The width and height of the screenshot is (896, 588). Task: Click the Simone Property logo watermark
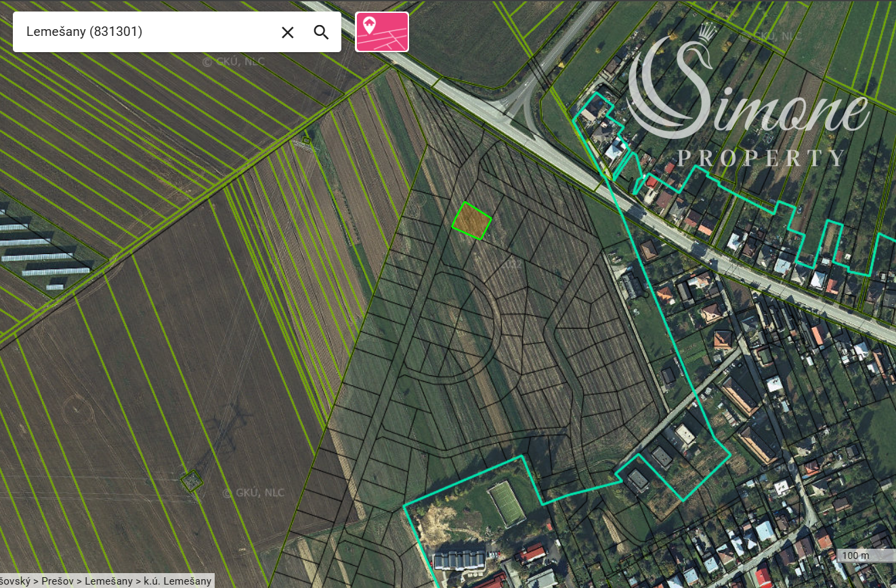tap(745, 102)
